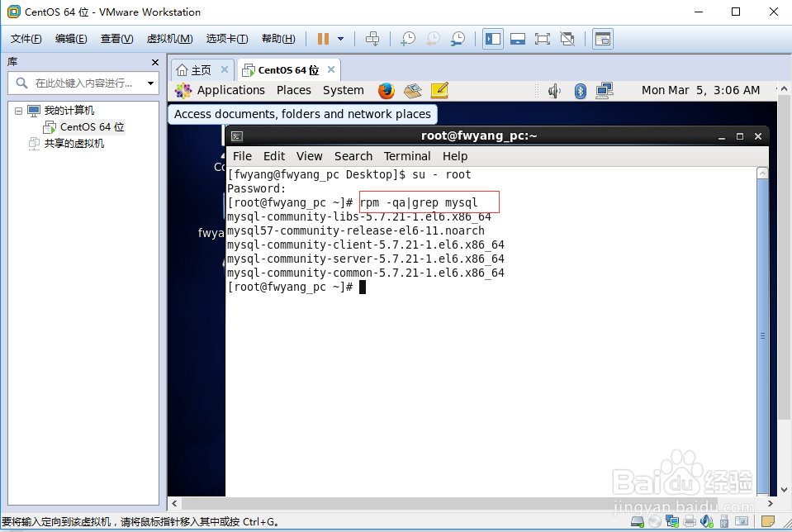Image resolution: width=792 pixels, height=532 pixels.
Task: Toggle the console view button
Action: [603, 39]
